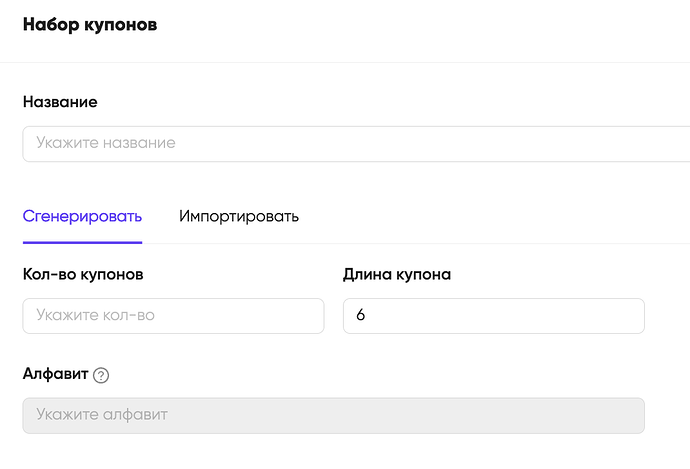This screenshot has width=690, height=469.
Task: Click the Набор купонов heading
Action: [90, 25]
